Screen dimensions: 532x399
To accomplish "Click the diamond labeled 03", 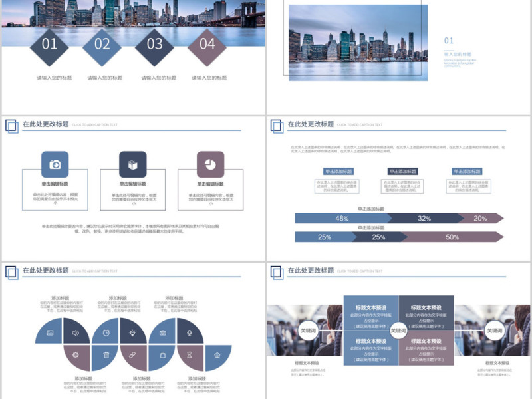I will click(154, 45).
